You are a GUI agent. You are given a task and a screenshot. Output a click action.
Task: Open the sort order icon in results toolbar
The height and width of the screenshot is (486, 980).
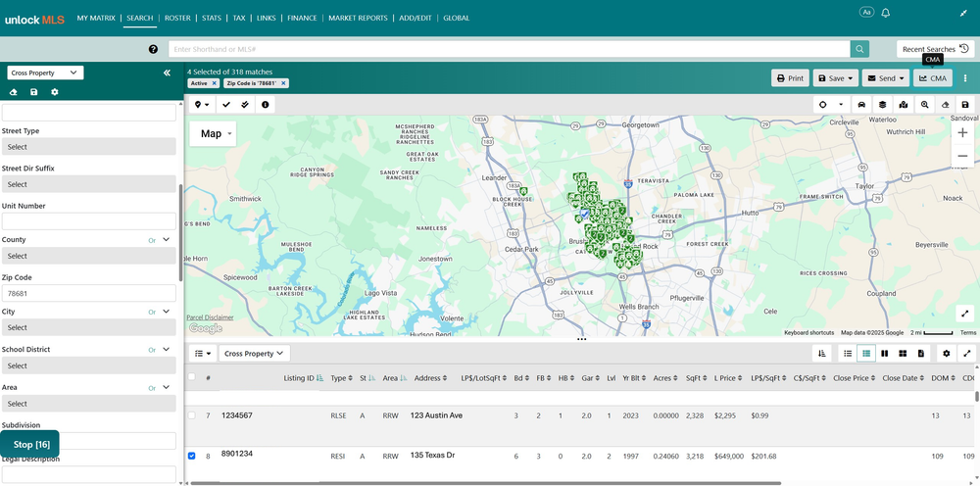(x=822, y=353)
